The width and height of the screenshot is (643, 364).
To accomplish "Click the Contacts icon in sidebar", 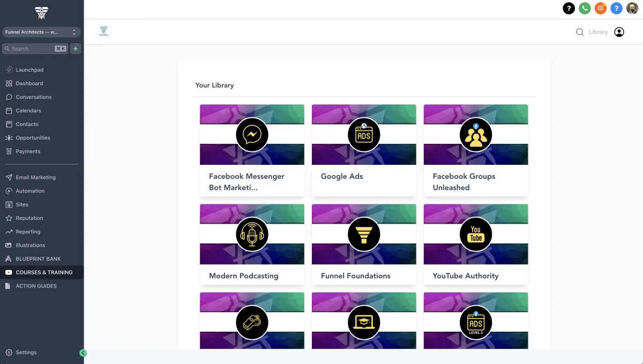I will click(9, 124).
